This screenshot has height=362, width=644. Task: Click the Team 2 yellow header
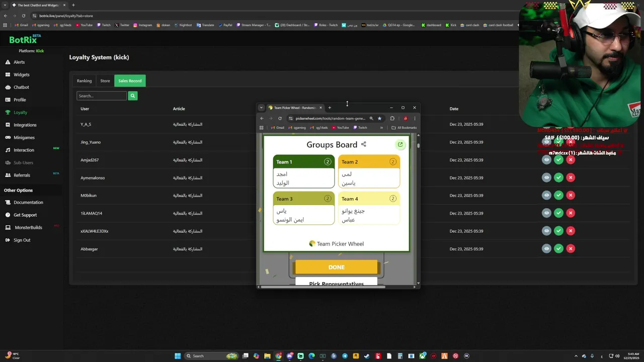[369, 162]
